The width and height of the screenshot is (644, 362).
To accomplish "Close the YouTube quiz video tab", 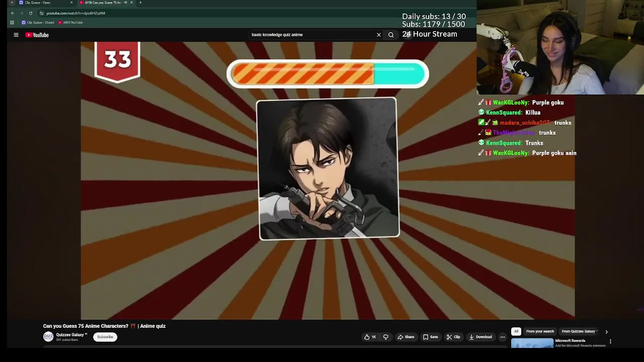I will [131, 3].
